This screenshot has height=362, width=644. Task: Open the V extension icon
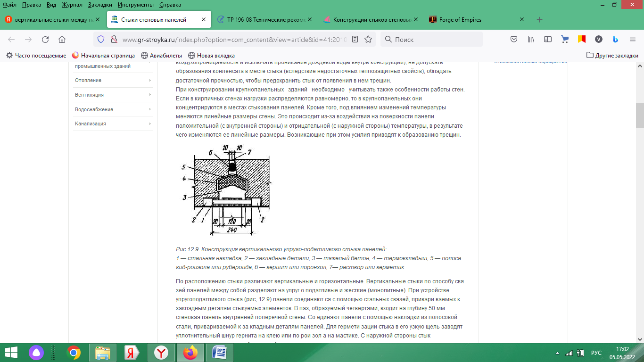coord(599,40)
